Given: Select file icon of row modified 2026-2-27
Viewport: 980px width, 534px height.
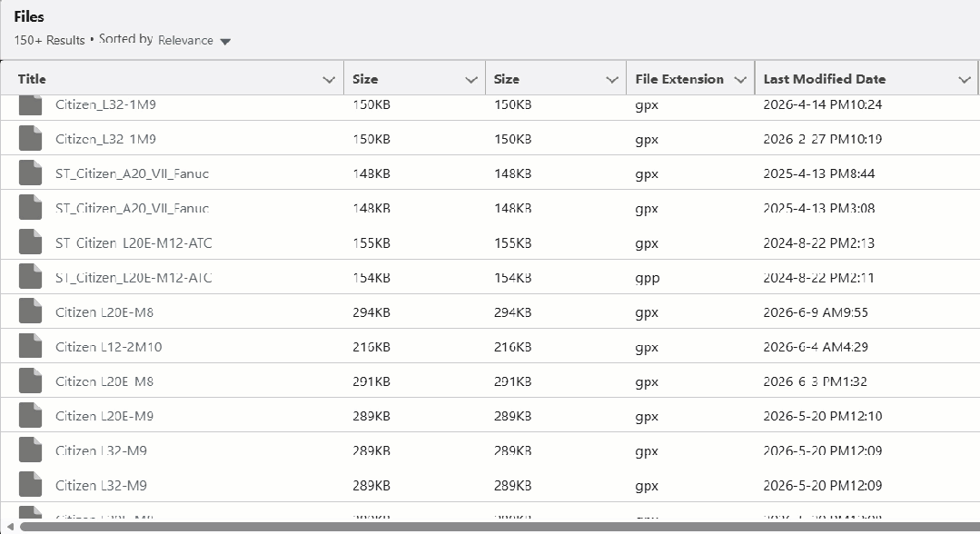Looking at the screenshot, I should tap(30, 138).
